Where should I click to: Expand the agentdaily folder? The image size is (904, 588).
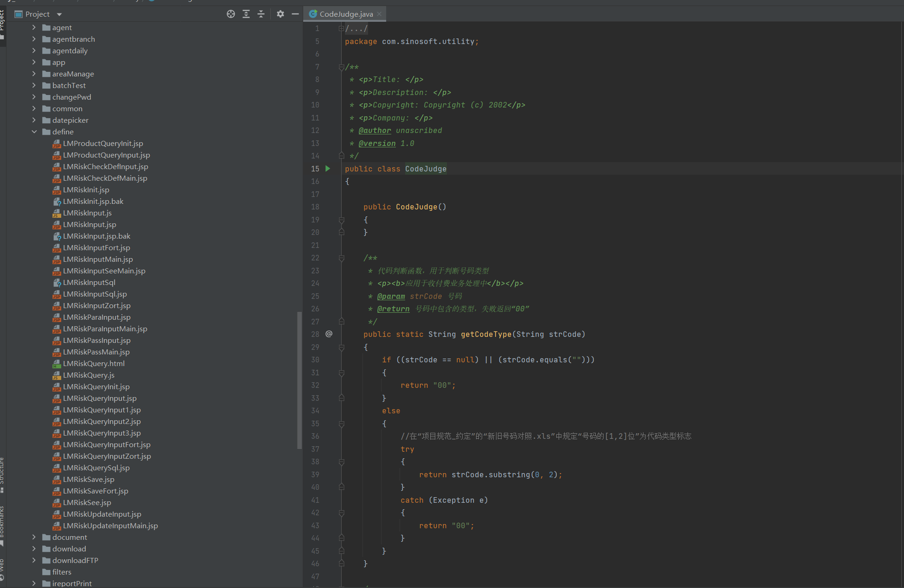click(34, 51)
